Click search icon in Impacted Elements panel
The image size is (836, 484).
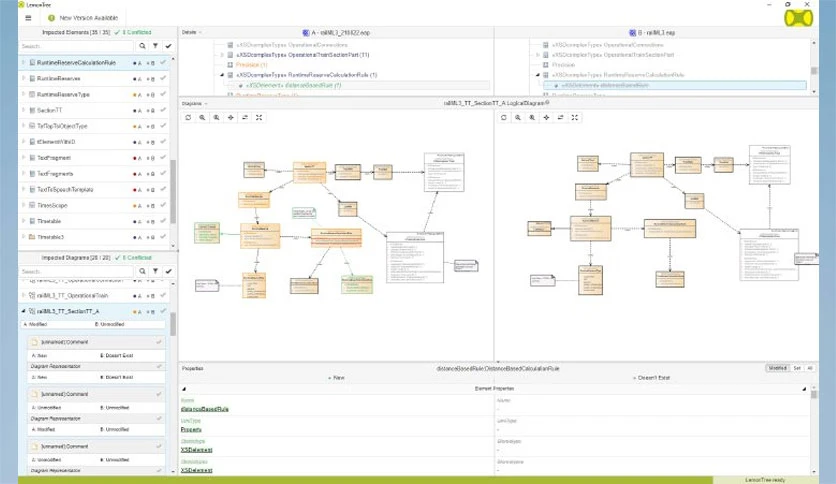tap(142, 46)
